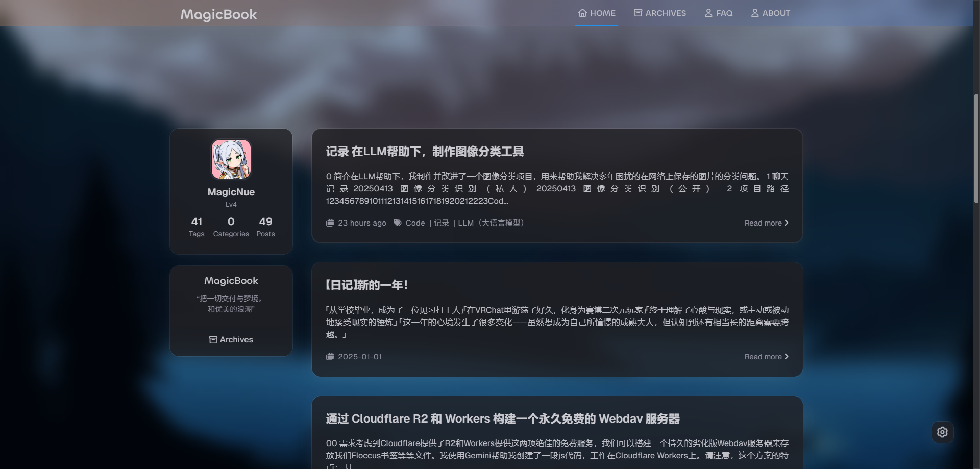
Task: Click the page vertical scrollbar thumb
Action: (x=976, y=148)
